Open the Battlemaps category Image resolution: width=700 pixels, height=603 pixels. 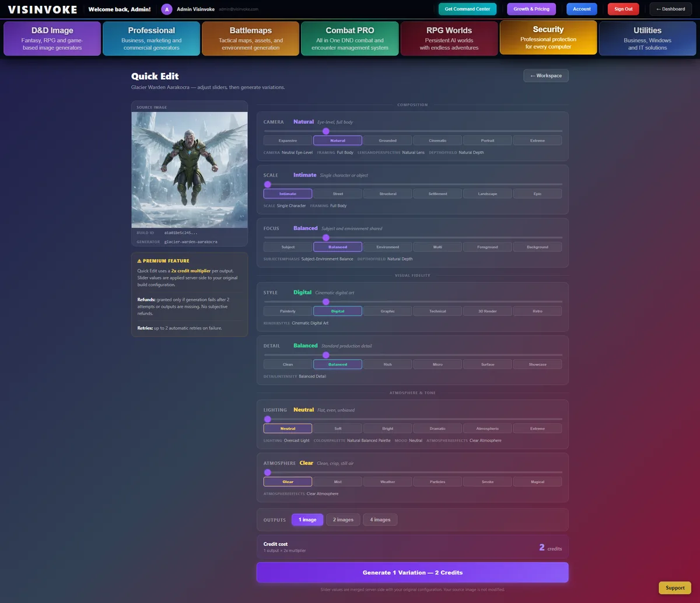[x=251, y=38]
